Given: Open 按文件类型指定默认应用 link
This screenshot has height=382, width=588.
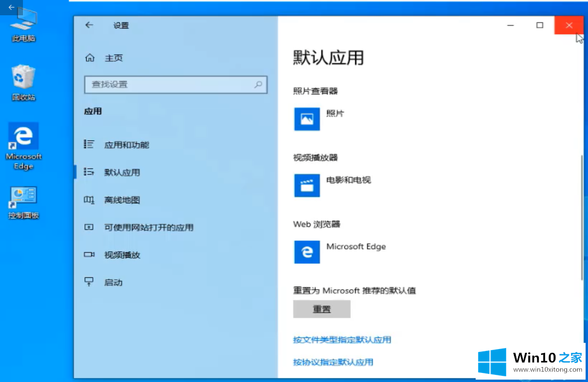Looking at the screenshot, I should (342, 340).
